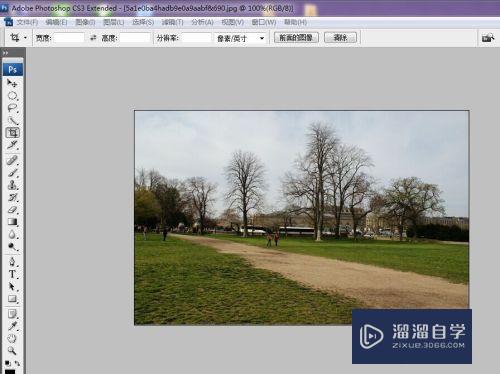Click the black foreground color swatch
Screen dimensions: 500x374
click(10, 371)
